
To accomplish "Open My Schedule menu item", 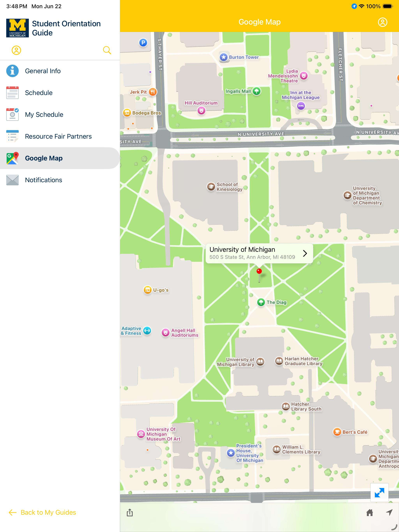I will click(60, 115).
